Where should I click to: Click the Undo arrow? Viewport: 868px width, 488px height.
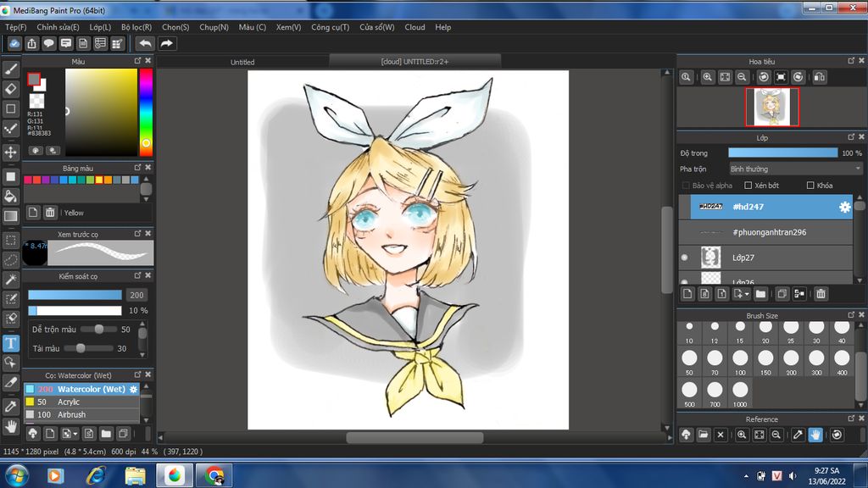pos(145,43)
